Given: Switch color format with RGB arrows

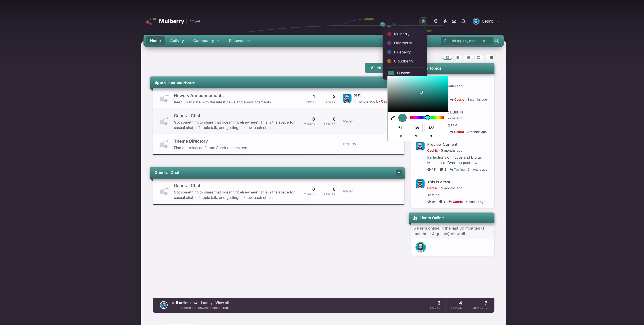Looking at the screenshot, I should coord(439,136).
